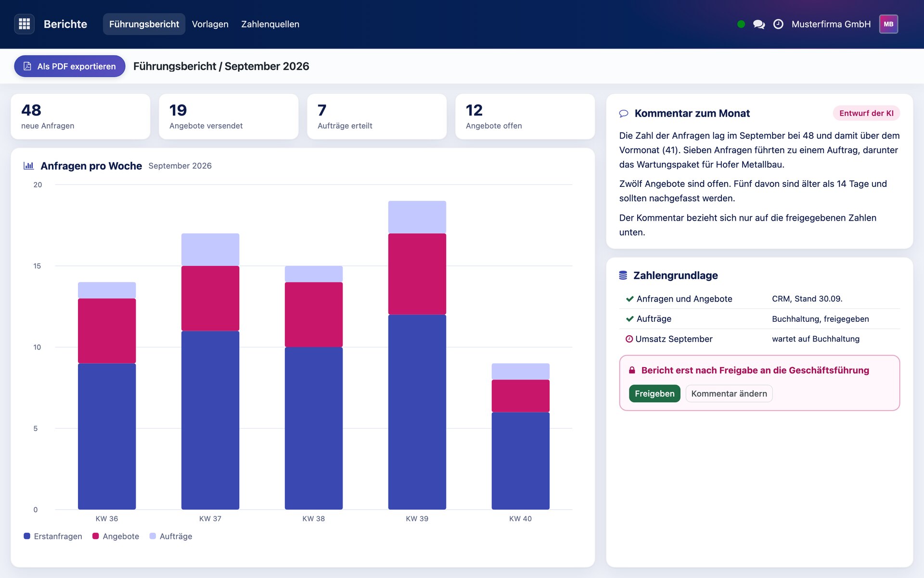Approve the report with Freigeben
Image resolution: width=924 pixels, height=578 pixels.
(654, 394)
